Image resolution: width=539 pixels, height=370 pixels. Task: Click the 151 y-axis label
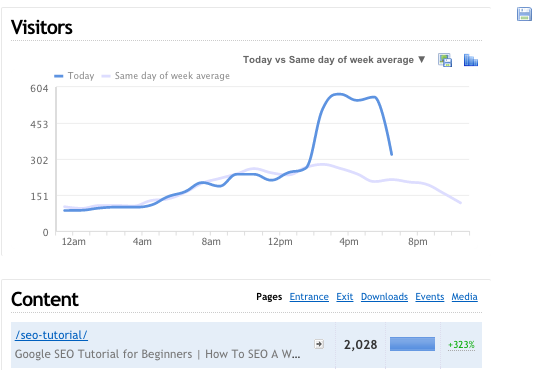pyautogui.click(x=39, y=197)
